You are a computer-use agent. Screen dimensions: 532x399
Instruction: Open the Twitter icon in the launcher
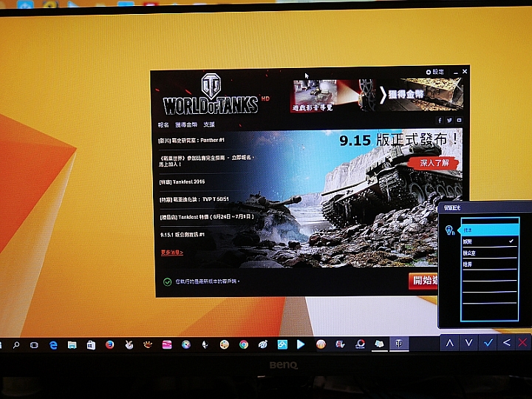coord(449,120)
